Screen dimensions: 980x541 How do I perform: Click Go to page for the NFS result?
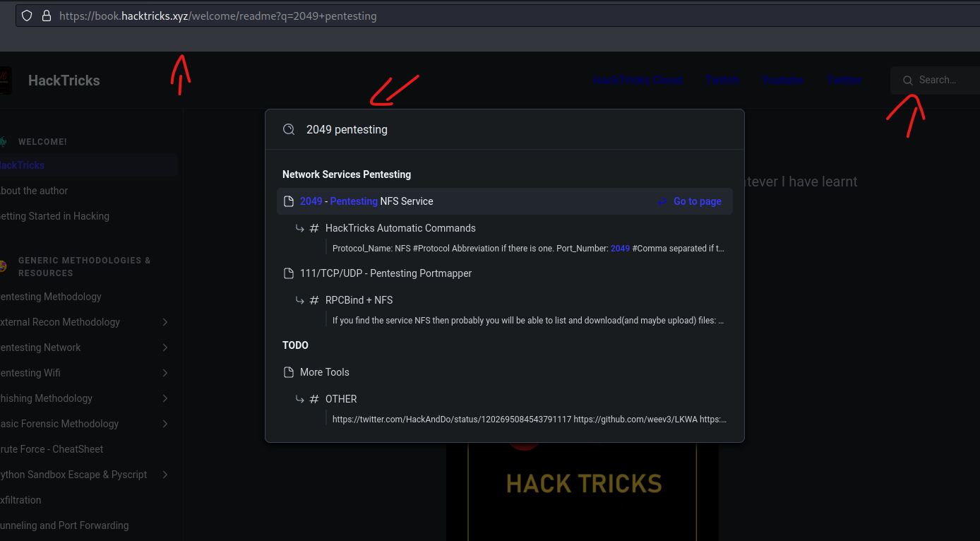698,201
